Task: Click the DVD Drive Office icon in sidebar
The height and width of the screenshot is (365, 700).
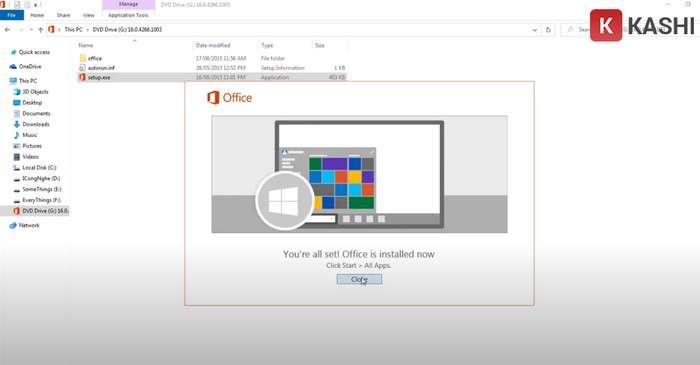Action: pyautogui.click(x=17, y=211)
